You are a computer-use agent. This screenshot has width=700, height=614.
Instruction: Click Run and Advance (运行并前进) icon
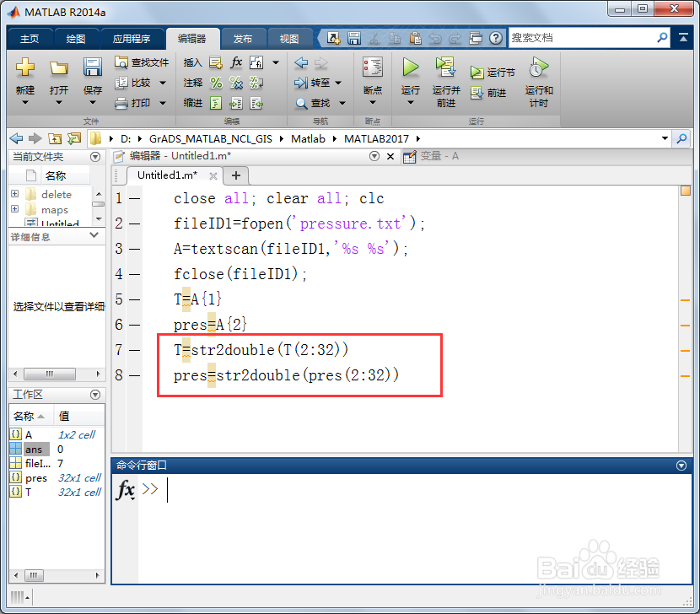coord(445,67)
